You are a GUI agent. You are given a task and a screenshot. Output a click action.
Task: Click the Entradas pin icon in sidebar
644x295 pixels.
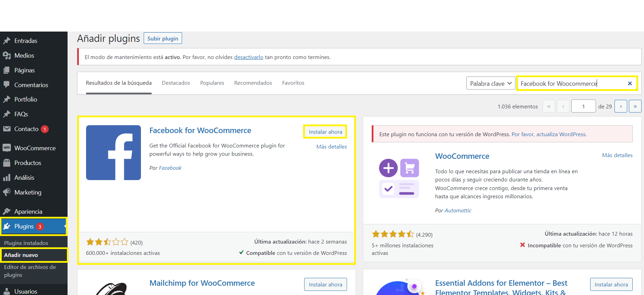[x=7, y=41]
